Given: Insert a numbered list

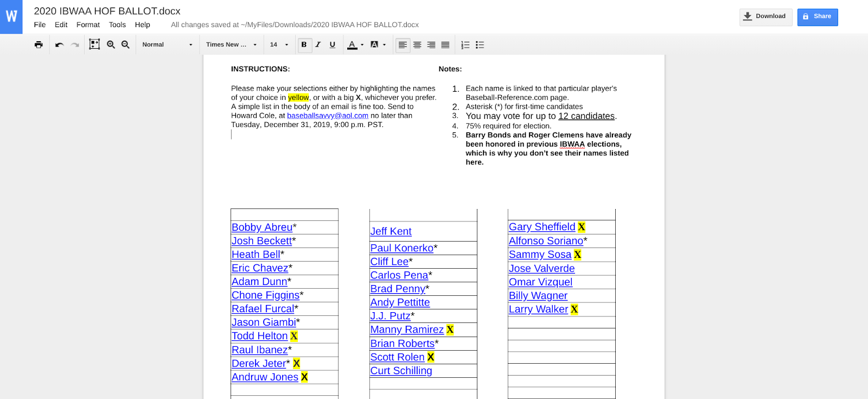Looking at the screenshot, I should 465,45.
